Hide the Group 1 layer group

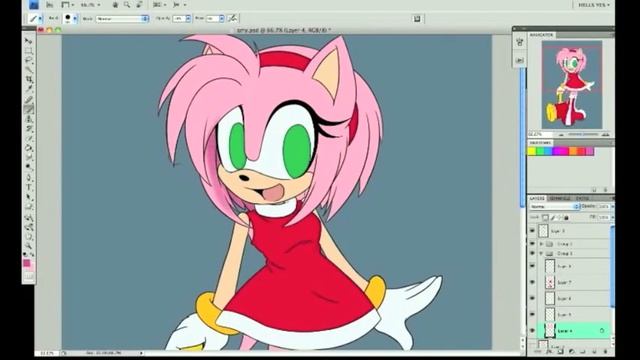point(532,244)
